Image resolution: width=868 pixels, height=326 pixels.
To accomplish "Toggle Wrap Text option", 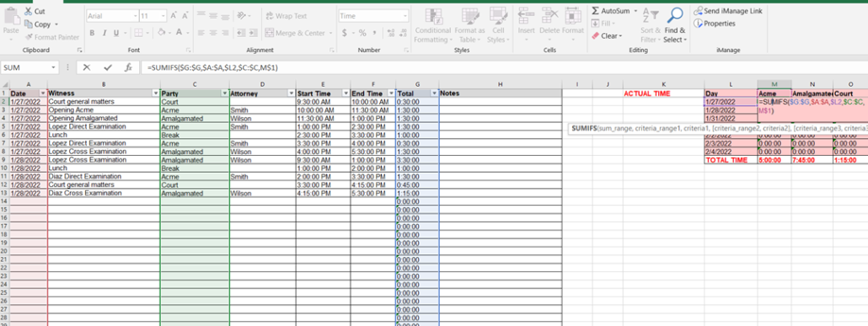I will [x=287, y=16].
